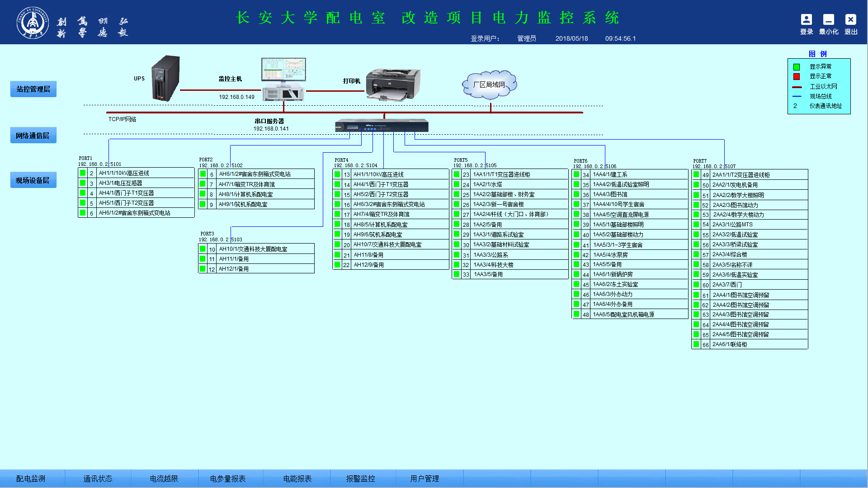The image size is (868, 488).
Task: Click the 退出 exit icon
Action: 850,20
